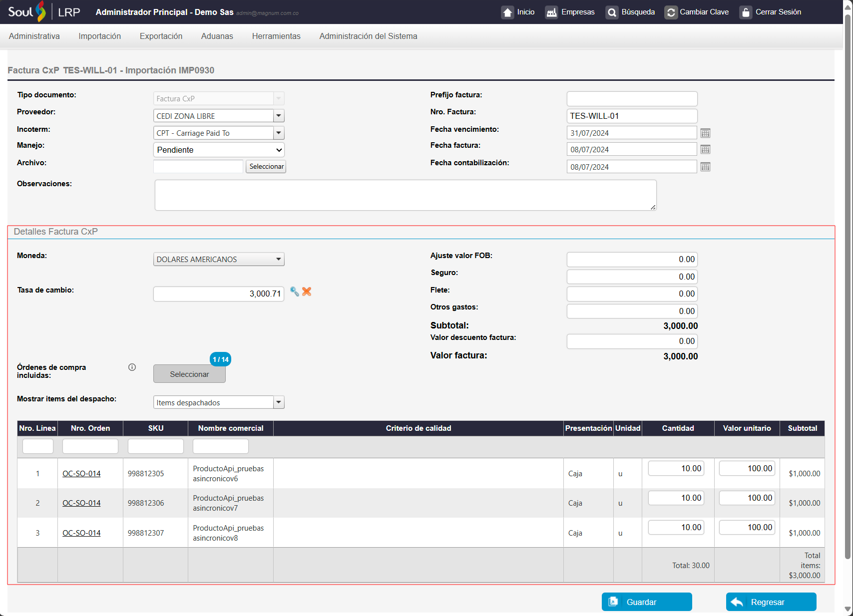Click the Cambiar Clave refresh icon
Viewport: 853px width, 616px height.
pos(671,12)
